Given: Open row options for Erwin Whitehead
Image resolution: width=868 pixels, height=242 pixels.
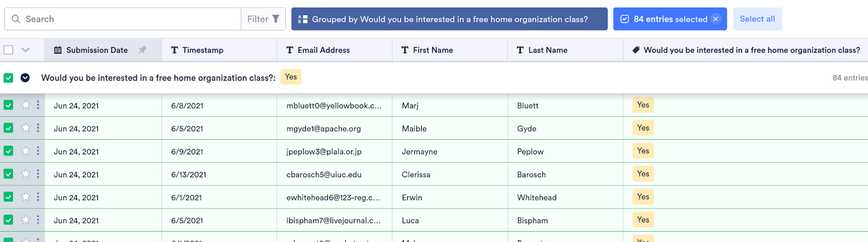Looking at the screenshot, I should [38, 196].
